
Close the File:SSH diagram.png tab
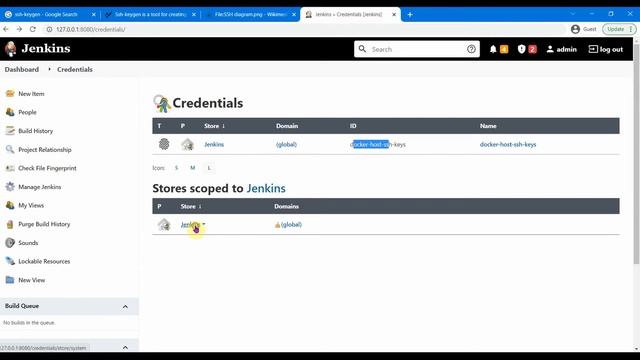pyautogui.click(x=294, y=14)
